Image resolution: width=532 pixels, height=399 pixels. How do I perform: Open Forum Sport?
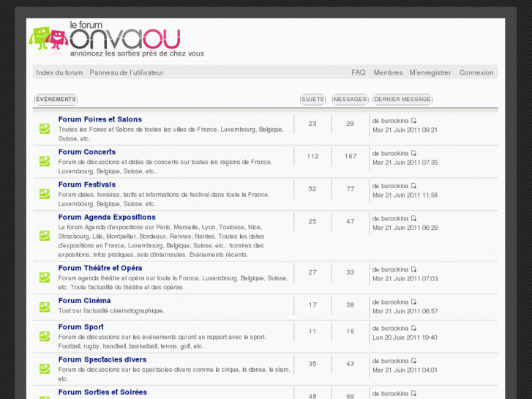pos(80,327)
